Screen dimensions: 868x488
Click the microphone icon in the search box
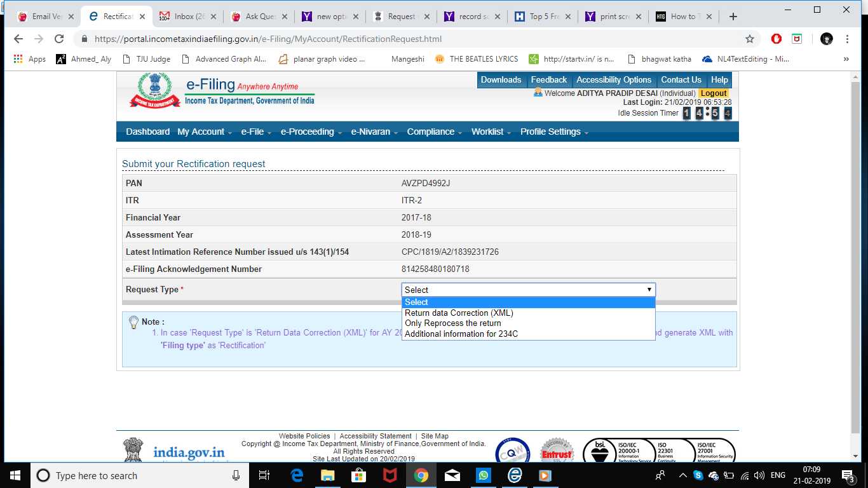point(236,475)
